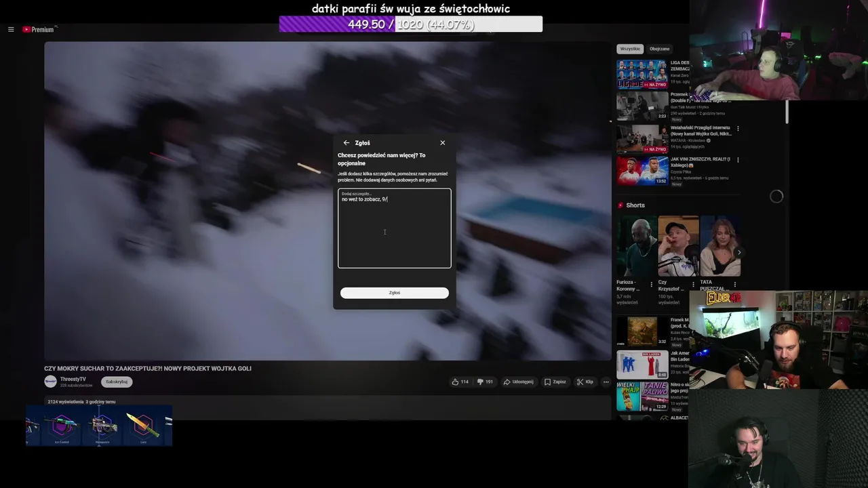Open more actions three-dot menu under video

point(606,382)
